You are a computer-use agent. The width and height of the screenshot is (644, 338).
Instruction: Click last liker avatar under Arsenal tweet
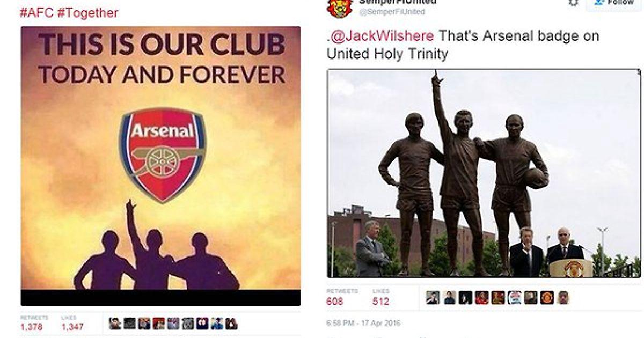pos(231,324)
